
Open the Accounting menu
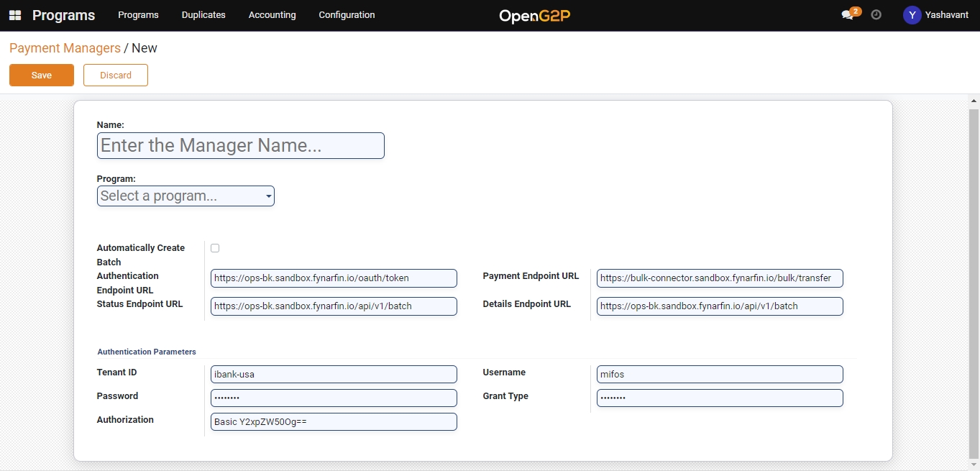272,15
